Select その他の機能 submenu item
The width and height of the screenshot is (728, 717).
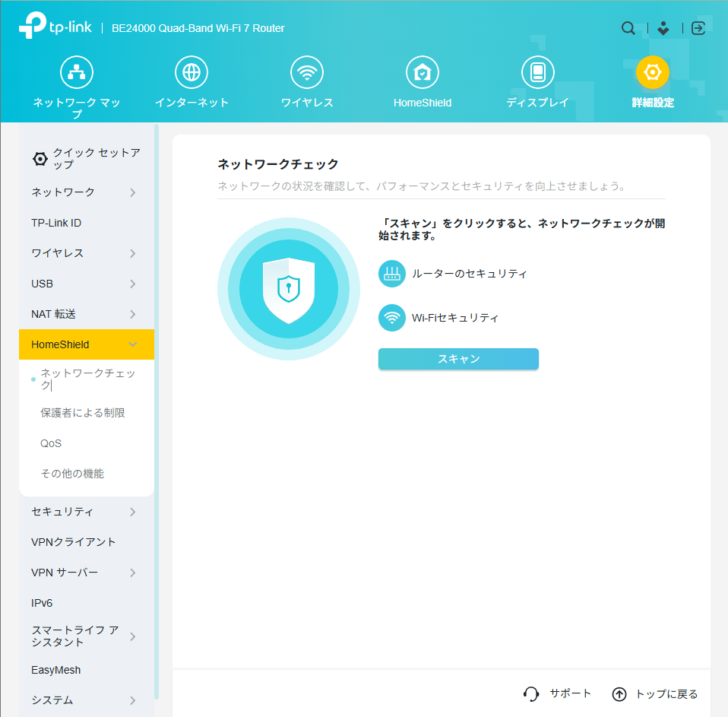click(x=72, y=474)
